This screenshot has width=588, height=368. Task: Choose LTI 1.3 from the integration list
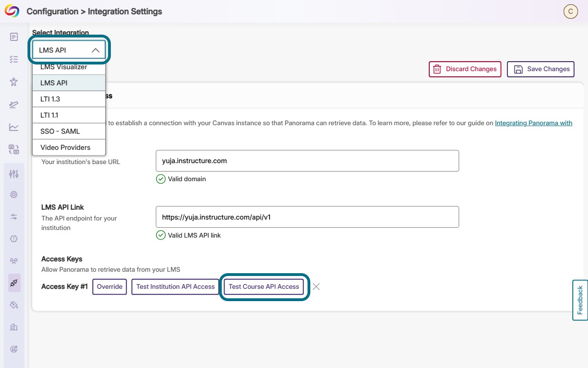coord(69,99)
